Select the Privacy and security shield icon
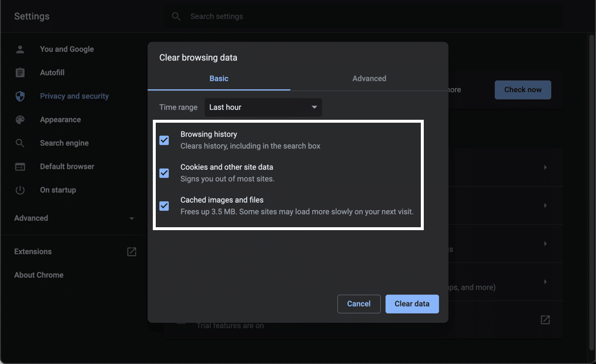This screenshot has width=596, height=364. tap(21, 96)
